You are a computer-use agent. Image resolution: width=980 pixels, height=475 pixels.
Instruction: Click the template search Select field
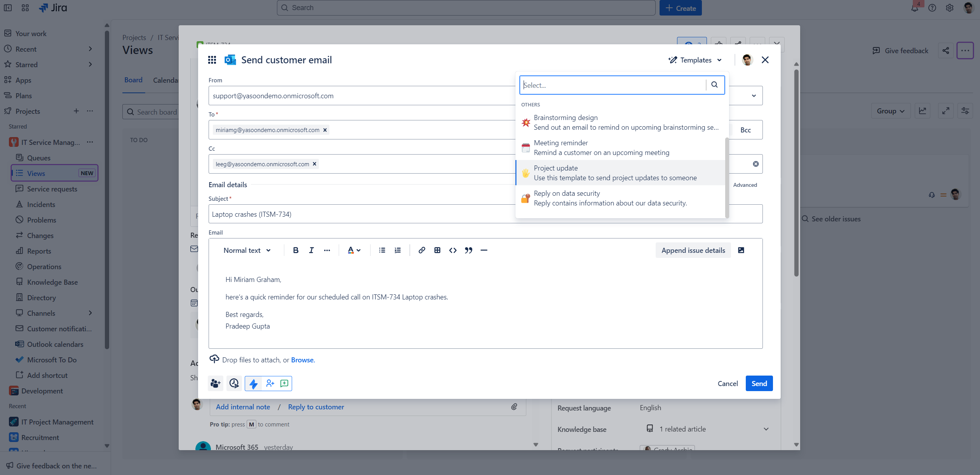pos(613,85)
